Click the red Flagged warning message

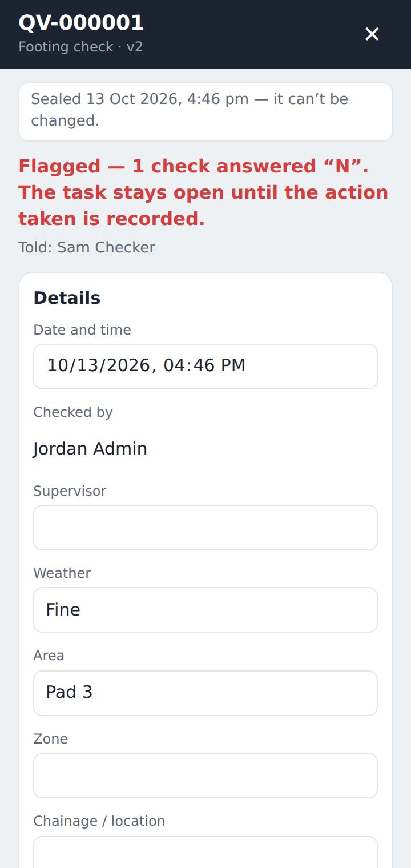pyautogui.click(x=204, y=192)
